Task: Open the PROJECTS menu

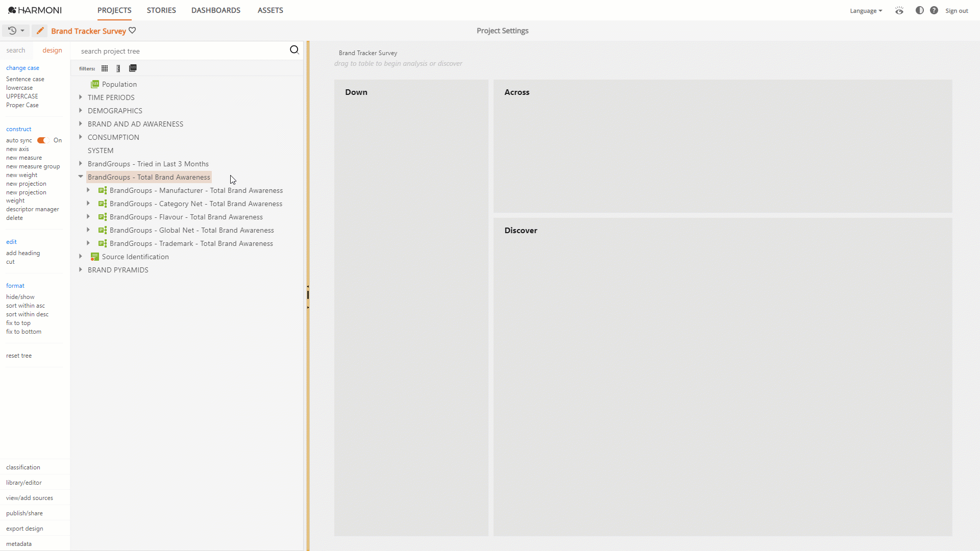Action: click(114, 10)
